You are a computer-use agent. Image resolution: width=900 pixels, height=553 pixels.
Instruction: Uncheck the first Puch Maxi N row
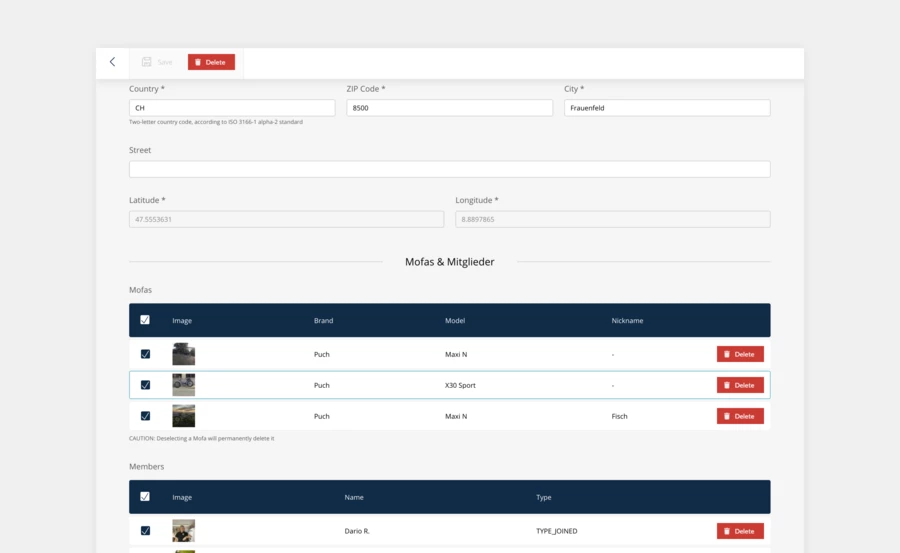145,354
